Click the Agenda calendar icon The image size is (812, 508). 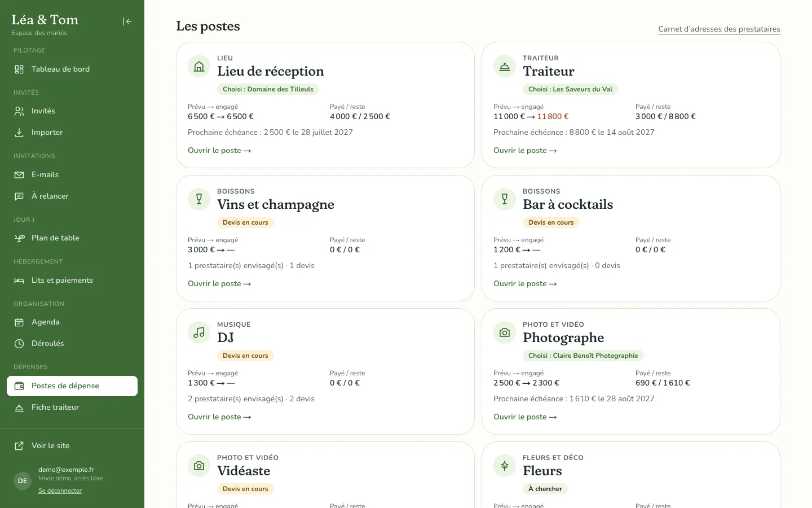pos(19,322)
